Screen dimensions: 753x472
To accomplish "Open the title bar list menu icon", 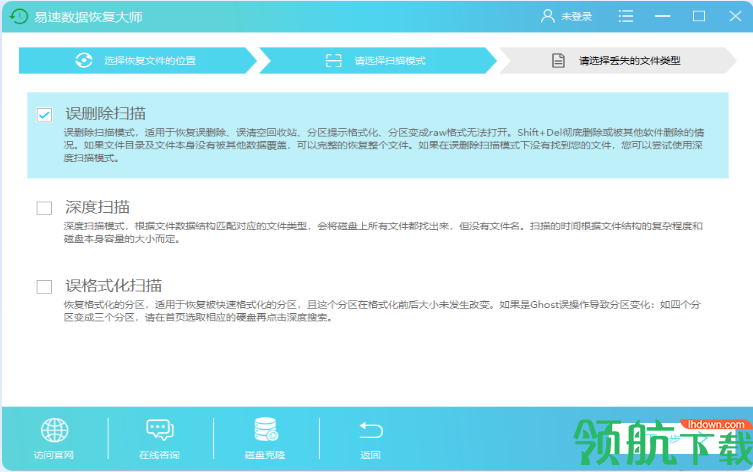I will [x=625, y=16].
